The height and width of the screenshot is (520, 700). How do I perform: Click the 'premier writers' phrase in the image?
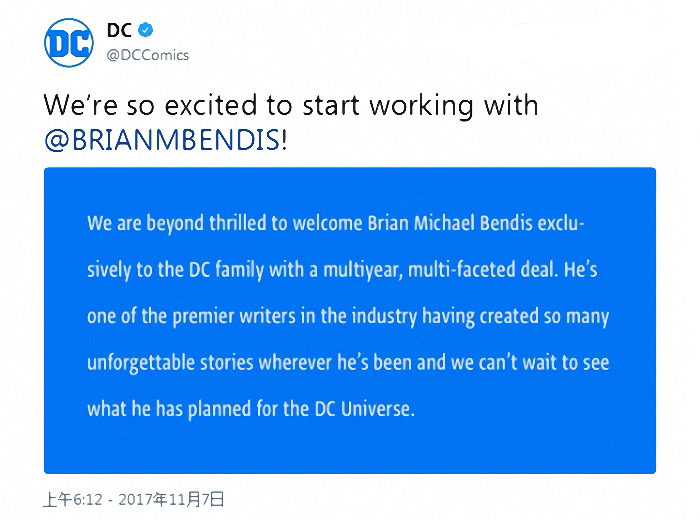pyautogui.click(x=234, y=316)
